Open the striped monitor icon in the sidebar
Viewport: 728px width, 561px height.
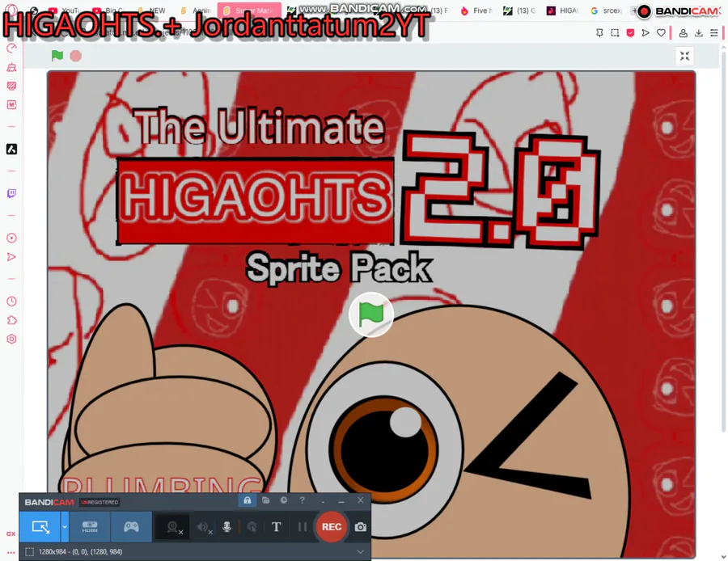pyautogui.click(x=11, y=86)
